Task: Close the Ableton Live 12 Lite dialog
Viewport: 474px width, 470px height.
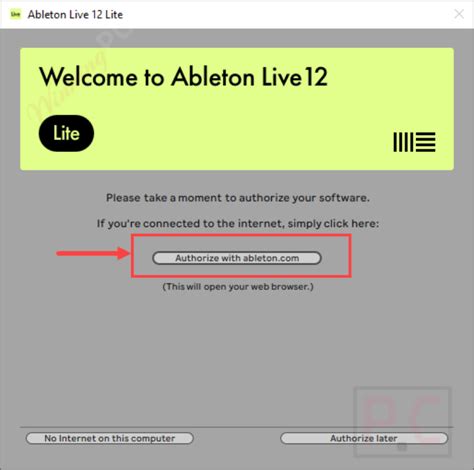Action: 459,14
